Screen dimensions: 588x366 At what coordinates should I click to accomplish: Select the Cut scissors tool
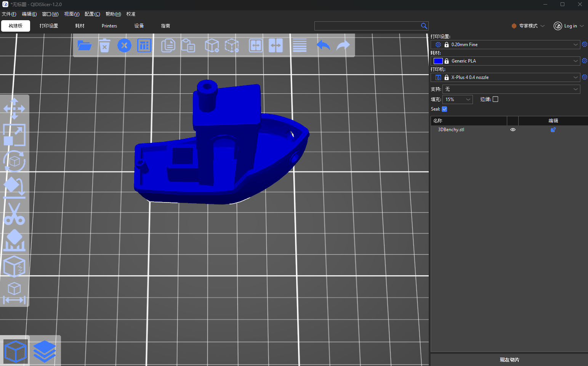click(x=14, y=214)
